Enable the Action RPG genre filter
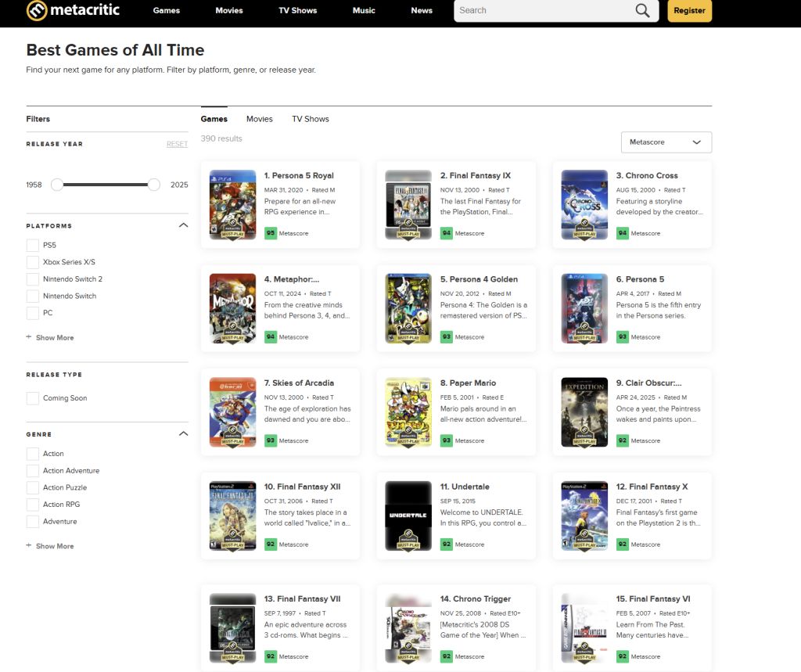 tap(33, 505)
